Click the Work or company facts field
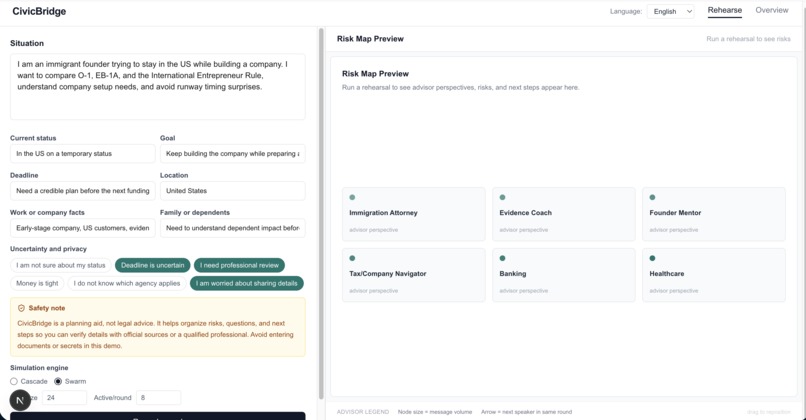The width and height of the screenshot is (806, 420). point(82,228)
